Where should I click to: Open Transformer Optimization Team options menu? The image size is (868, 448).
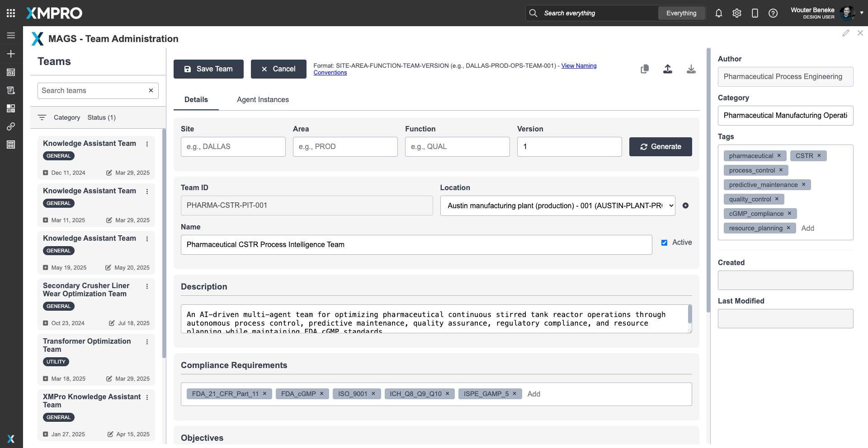pyautogui.click(x=147, y=342)
